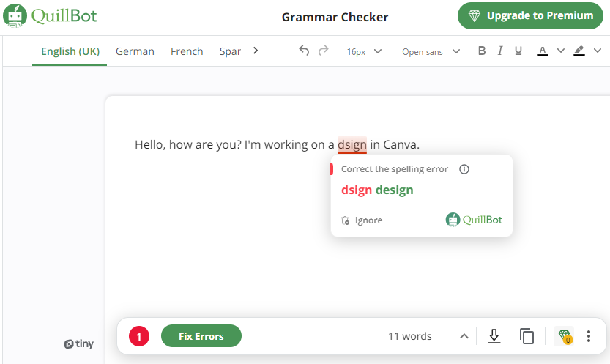Open the premium diamond counter
The image size is (610, 364).
point(564,336)
